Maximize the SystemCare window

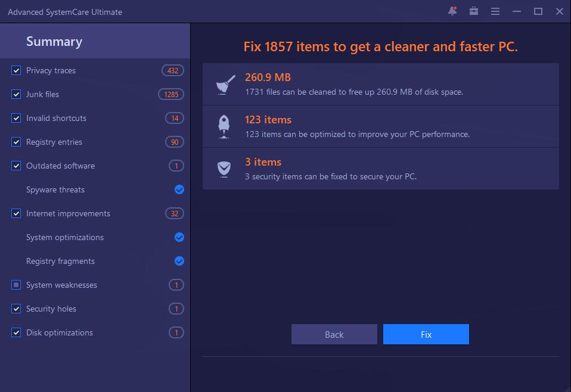click(x=538, y=11)
